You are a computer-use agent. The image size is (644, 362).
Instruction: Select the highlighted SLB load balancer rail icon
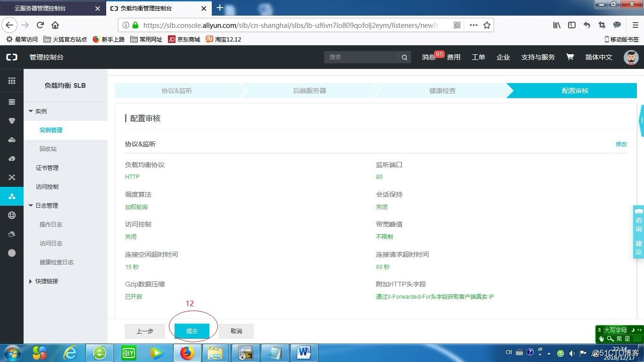tap(12, 196)
